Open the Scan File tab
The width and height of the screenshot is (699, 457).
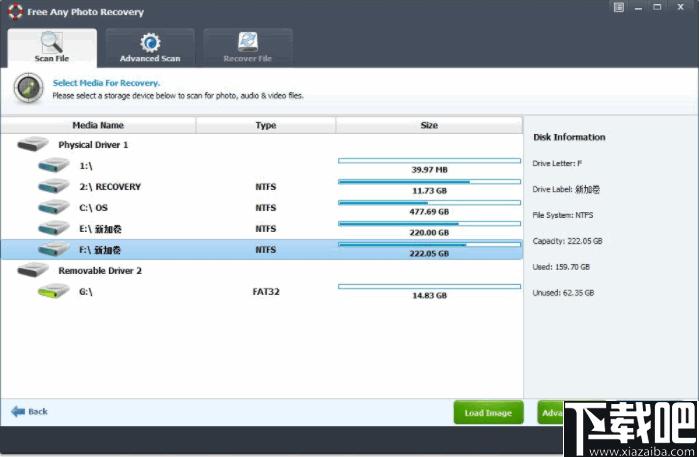tap(52, 48)
